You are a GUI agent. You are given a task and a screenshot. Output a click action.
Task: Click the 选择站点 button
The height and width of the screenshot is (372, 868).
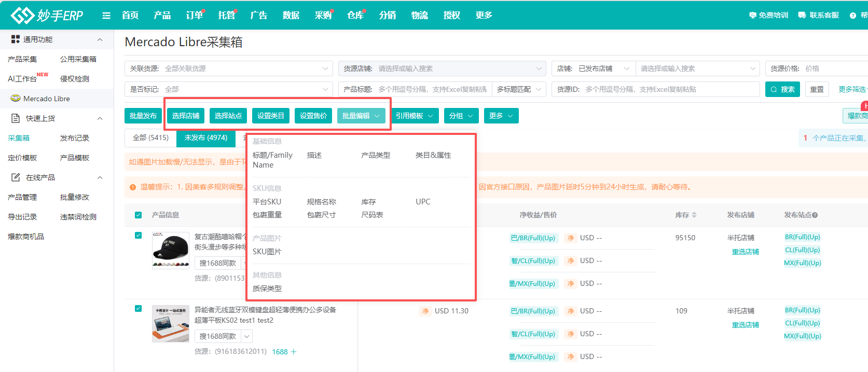[x=228, y=116]
